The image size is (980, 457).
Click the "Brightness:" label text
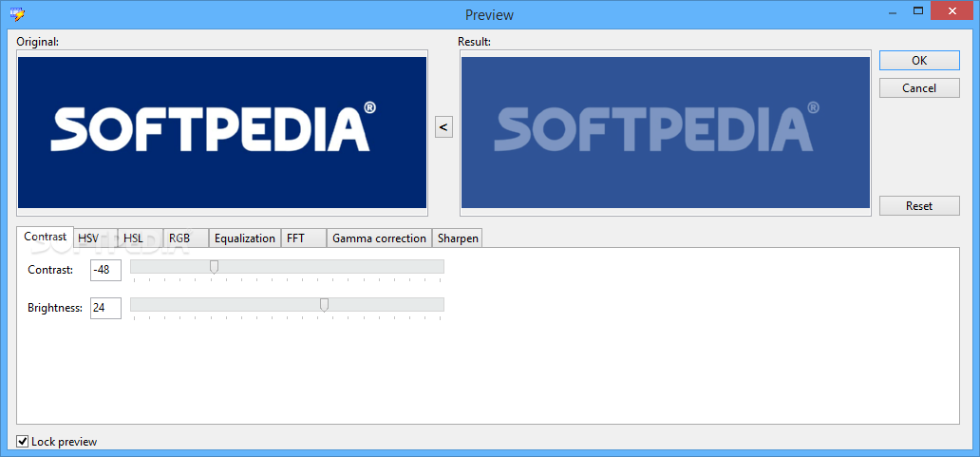(x=55, y=308)
